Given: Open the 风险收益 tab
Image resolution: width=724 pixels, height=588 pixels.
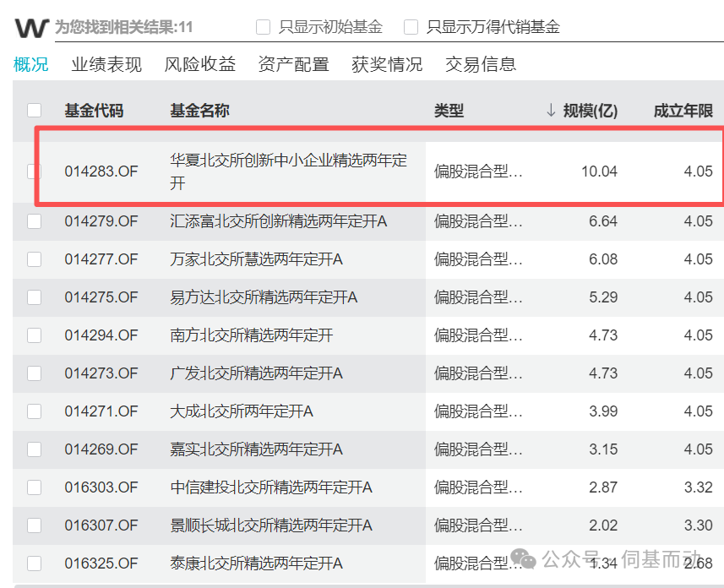Looking at the screenshot, I should [200, 64].
